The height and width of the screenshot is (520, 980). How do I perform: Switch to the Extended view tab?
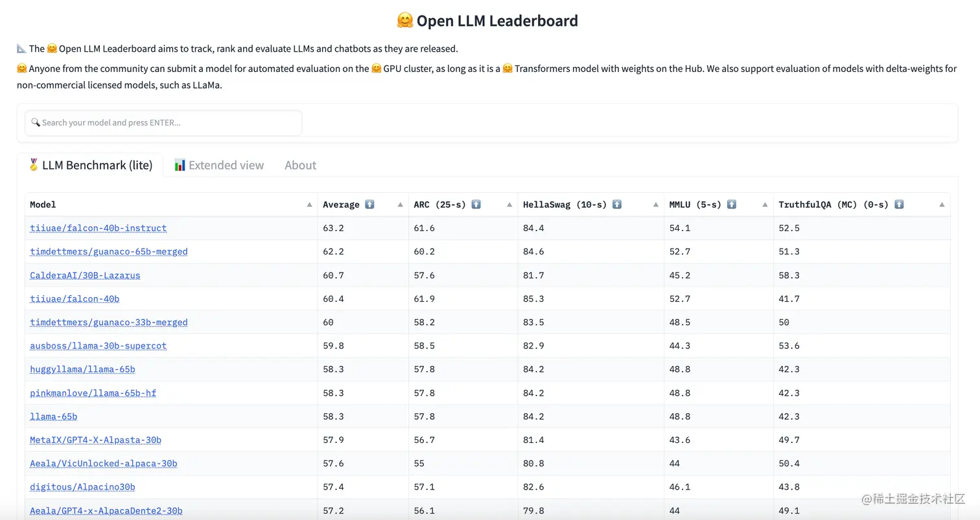226,165
